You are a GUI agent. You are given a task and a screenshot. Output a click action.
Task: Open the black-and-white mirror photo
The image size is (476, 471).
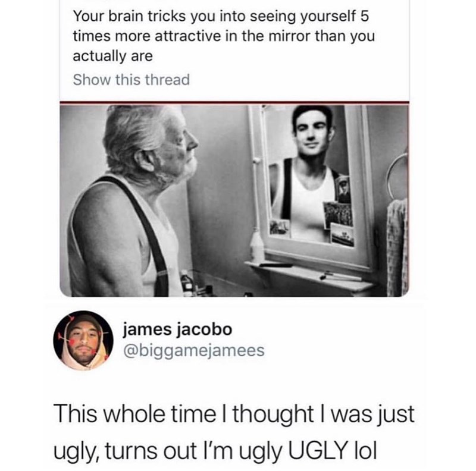[x=234, y=200]
